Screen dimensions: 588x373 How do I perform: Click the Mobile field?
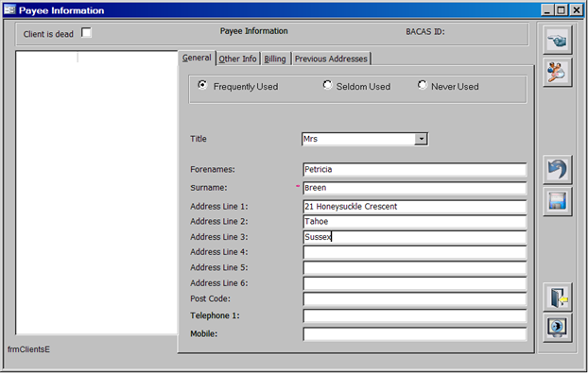414,334
